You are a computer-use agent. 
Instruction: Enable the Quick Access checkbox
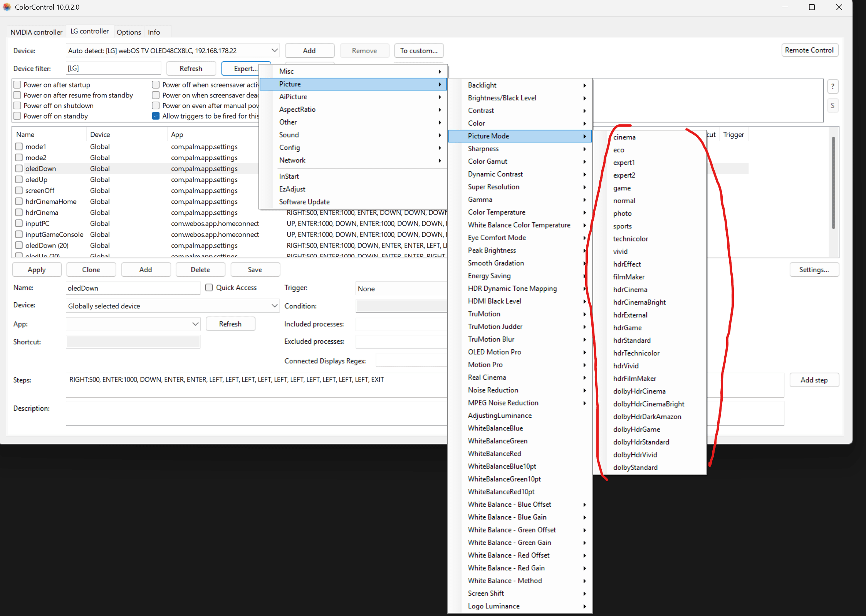click(209, 288)
